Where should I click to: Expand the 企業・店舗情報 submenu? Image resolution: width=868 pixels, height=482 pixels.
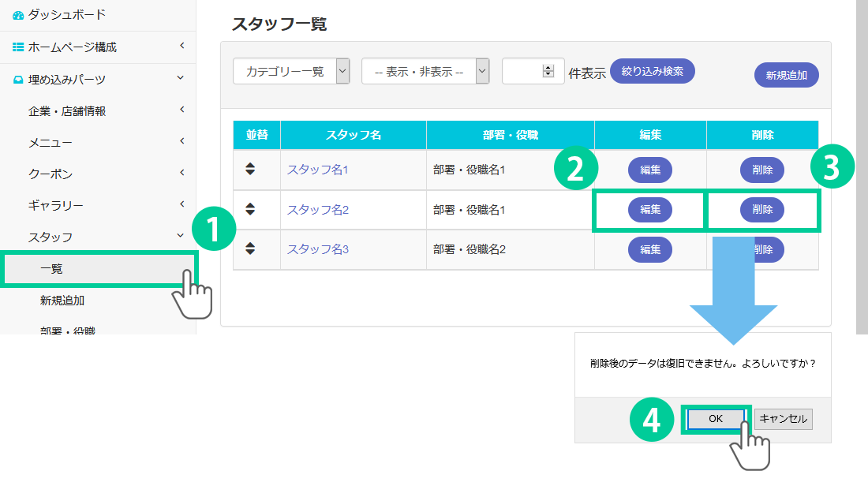[181, 110]
